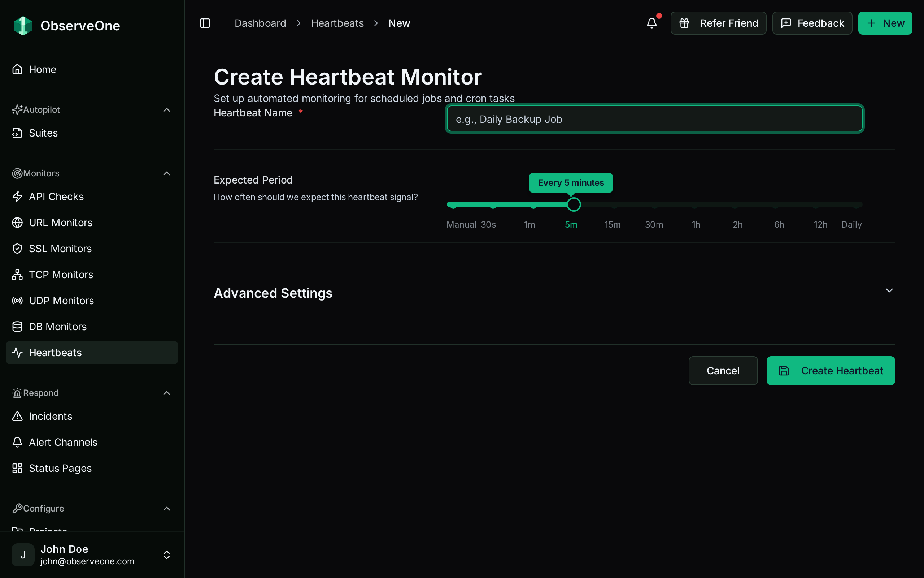924x578 pixels.
Task: Click the Status Pages grid icon
Action: pos(17,468)
